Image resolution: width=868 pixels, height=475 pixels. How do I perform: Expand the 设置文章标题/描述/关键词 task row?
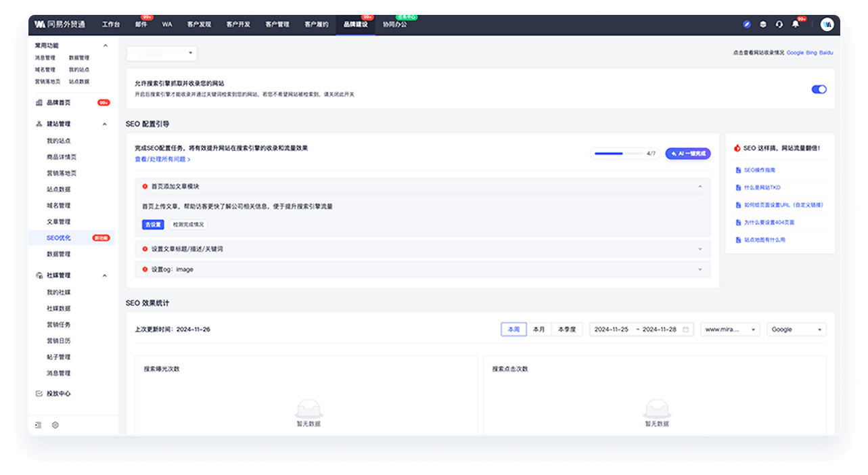click(x=423, y=249)
